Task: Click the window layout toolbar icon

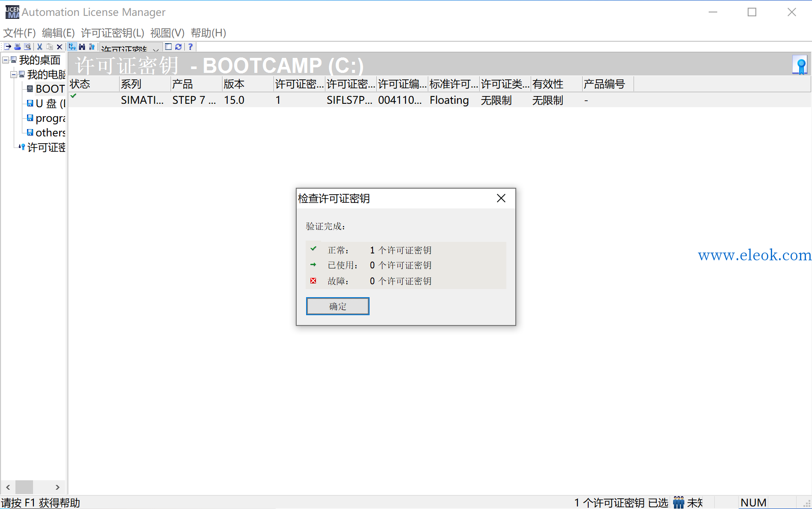Action: point(168,47)
